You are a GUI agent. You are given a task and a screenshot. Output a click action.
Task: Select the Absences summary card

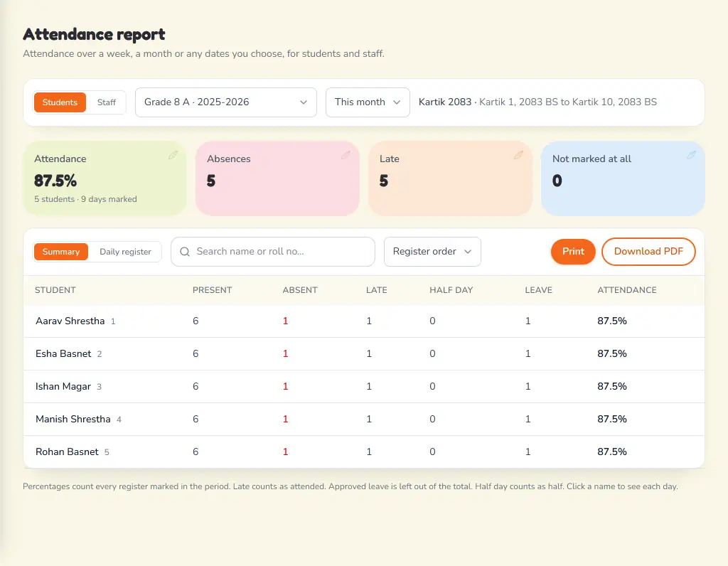click(278, 178)
